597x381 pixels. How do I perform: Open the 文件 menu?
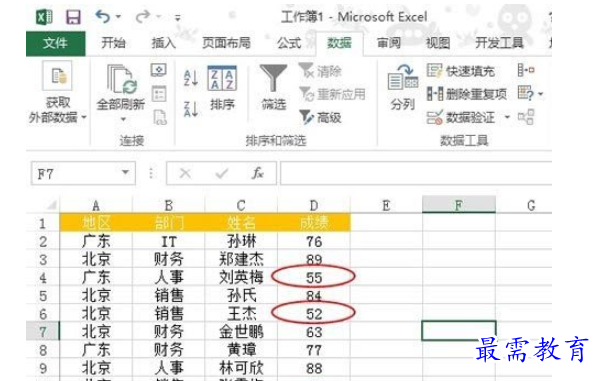pos(56,43)
